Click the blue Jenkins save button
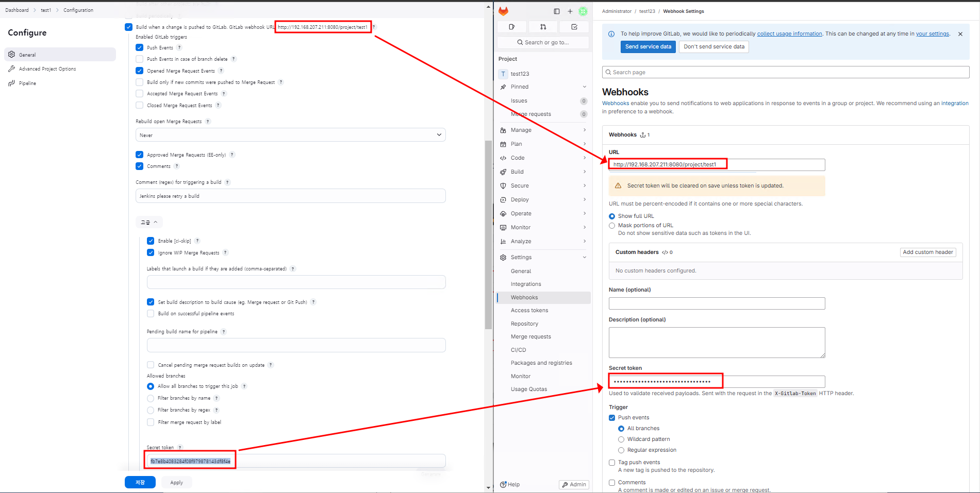Viewport: 980px width, 493px height. click(x=140, y=483)
